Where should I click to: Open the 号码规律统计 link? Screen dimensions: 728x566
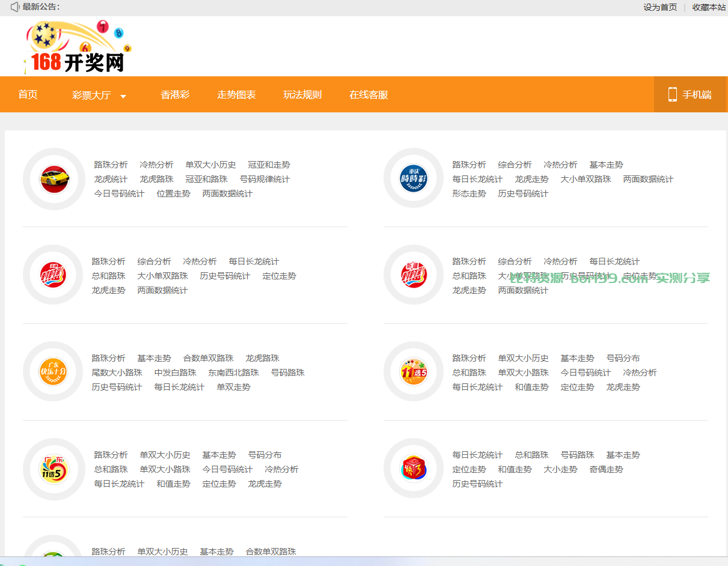265,179
